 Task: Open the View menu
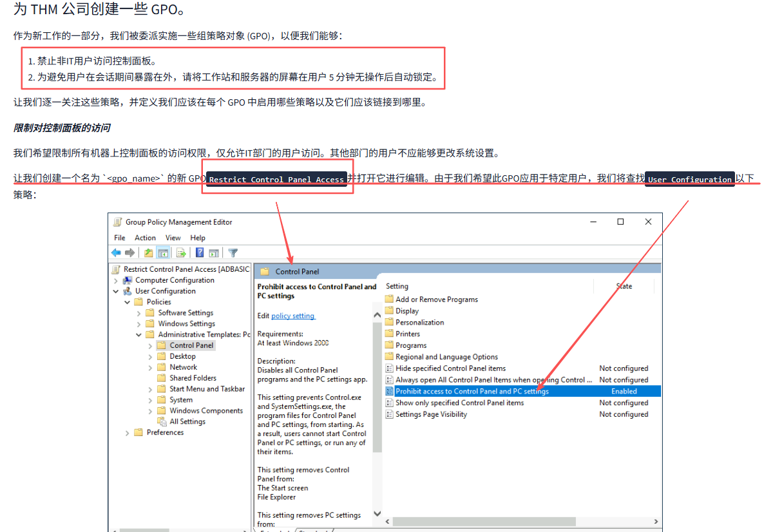point(173,238)
